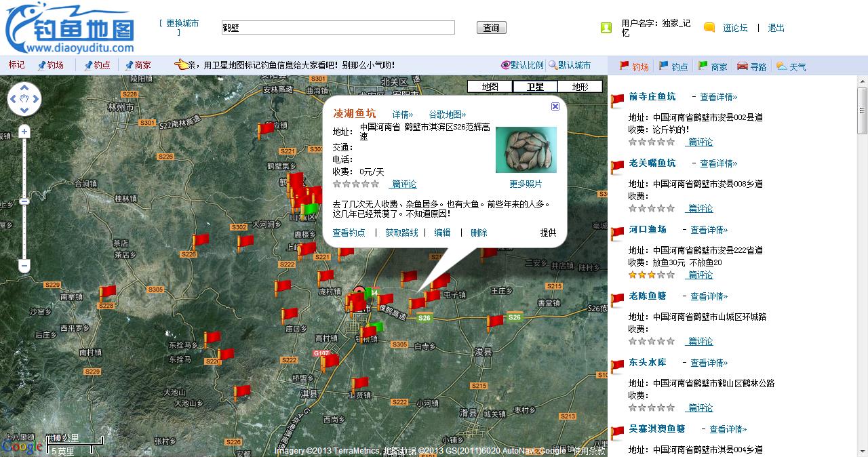
Task: Click the red flag beside 前寺庄鱼坑
Action: tap(617, 101)
